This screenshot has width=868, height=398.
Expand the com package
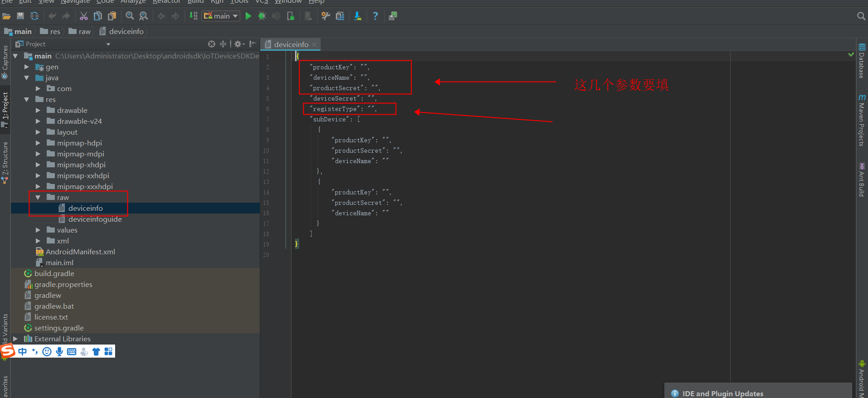(38, 89)
